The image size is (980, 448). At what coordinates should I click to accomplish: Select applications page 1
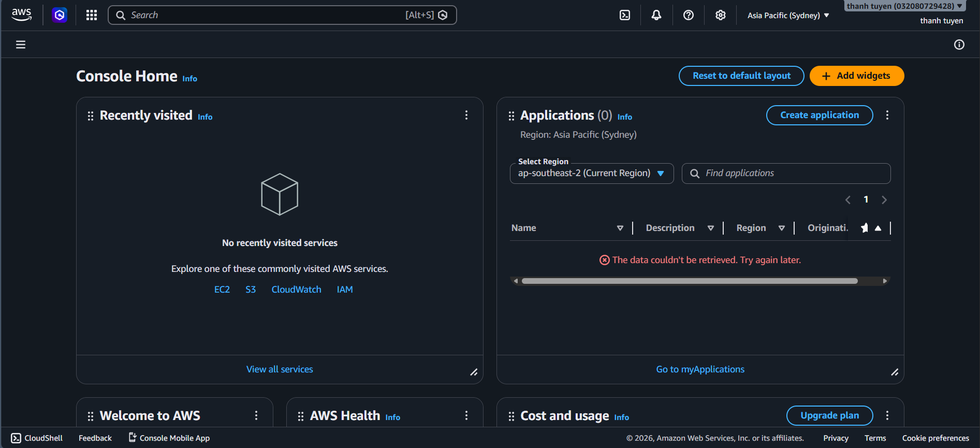[866, 200]
